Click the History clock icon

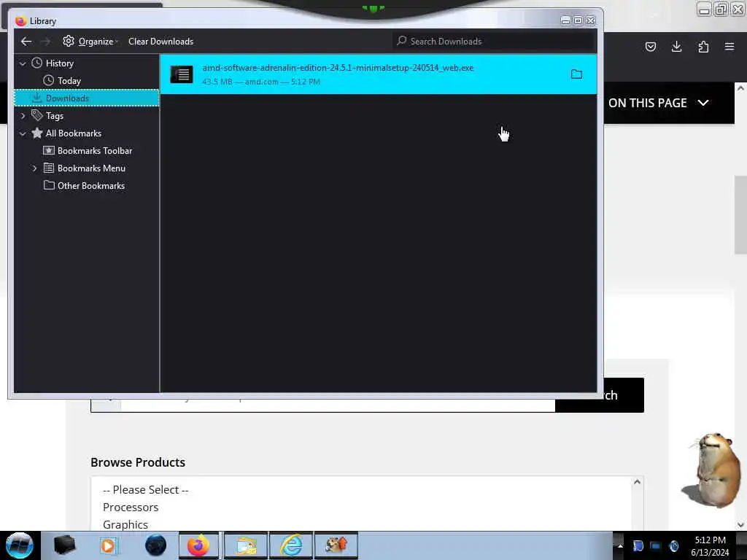(x=36, y=63)
